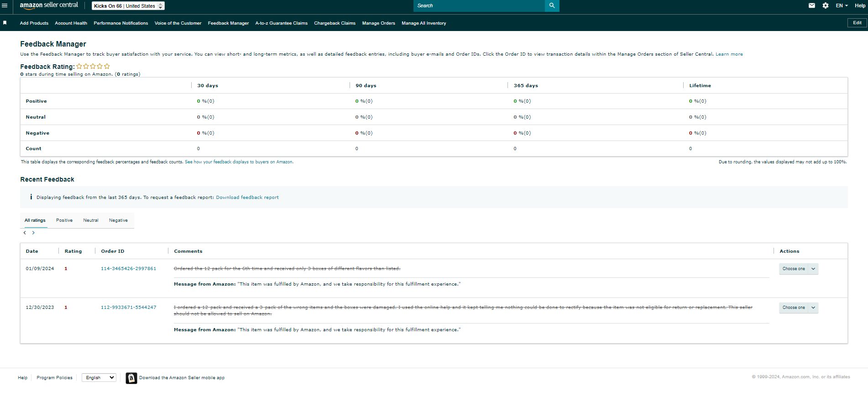Click the Lifetime column header
Image resolution: width=868 pixels, height=412 pixels.
700,86
